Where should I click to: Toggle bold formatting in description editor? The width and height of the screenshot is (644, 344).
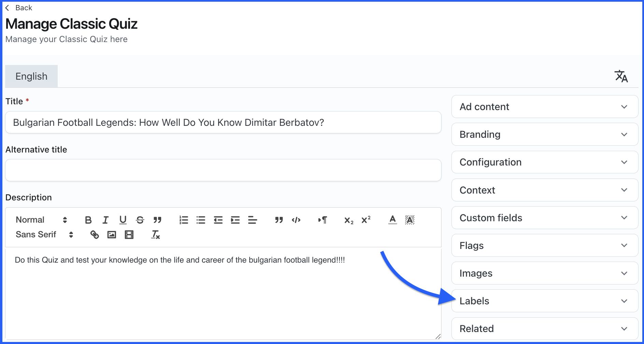[88, 220]
